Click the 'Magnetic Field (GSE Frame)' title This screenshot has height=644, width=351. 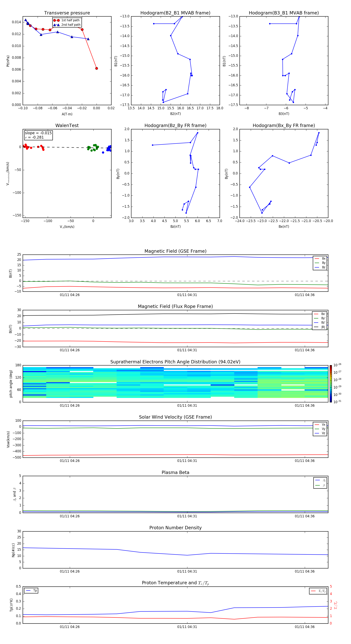pos(175,251)
